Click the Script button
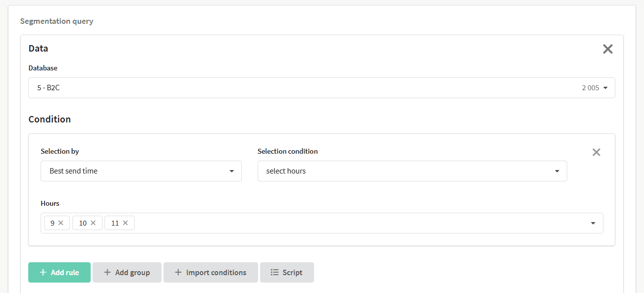 (x=287, y=272)
